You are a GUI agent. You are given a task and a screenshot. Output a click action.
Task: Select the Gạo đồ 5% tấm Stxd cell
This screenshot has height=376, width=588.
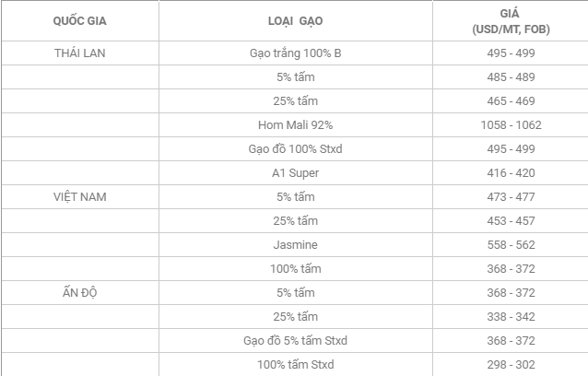pos(294,341)
